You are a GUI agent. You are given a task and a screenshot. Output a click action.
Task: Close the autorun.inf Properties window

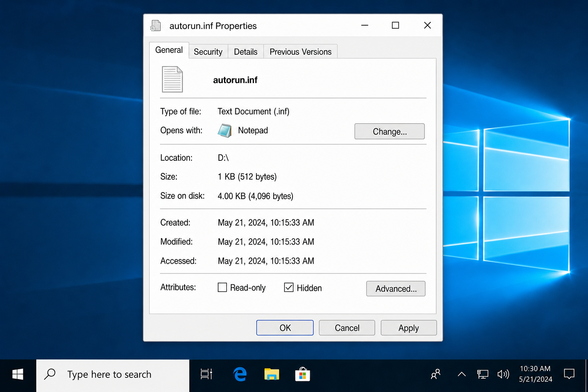click(x=428, y=25)
